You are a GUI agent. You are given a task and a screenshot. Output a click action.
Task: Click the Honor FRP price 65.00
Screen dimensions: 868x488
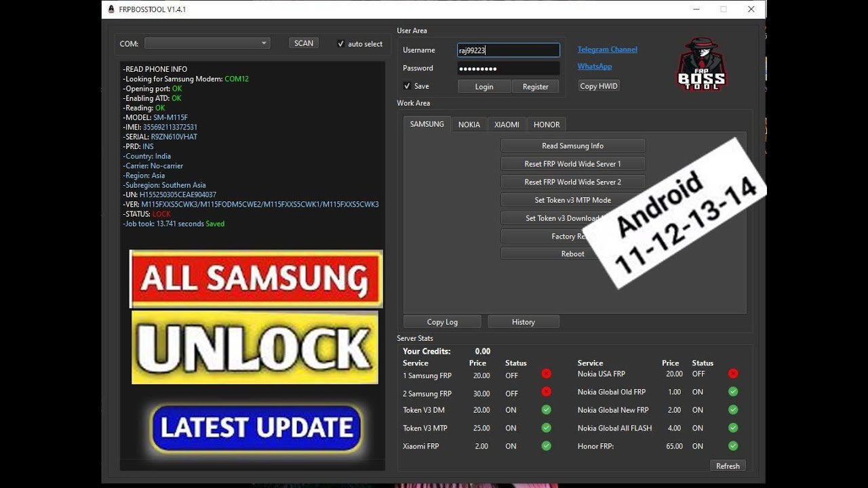click(674, 446)
